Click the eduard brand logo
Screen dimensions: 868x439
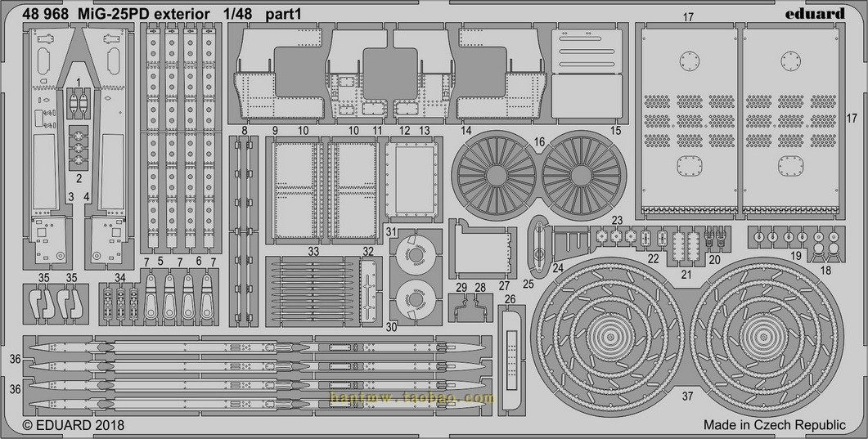pyautogui.click(x=819, y=13)
